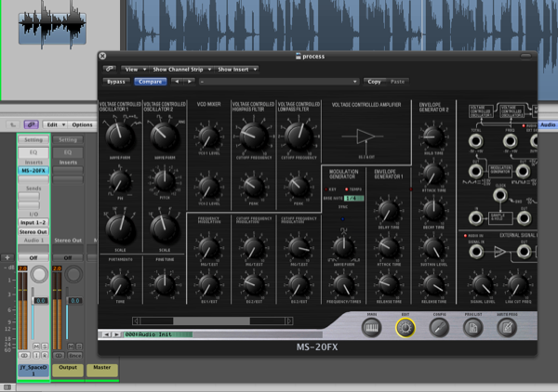558x392 pixels.
Task: Click the Compare button
Action: [151, 82]
